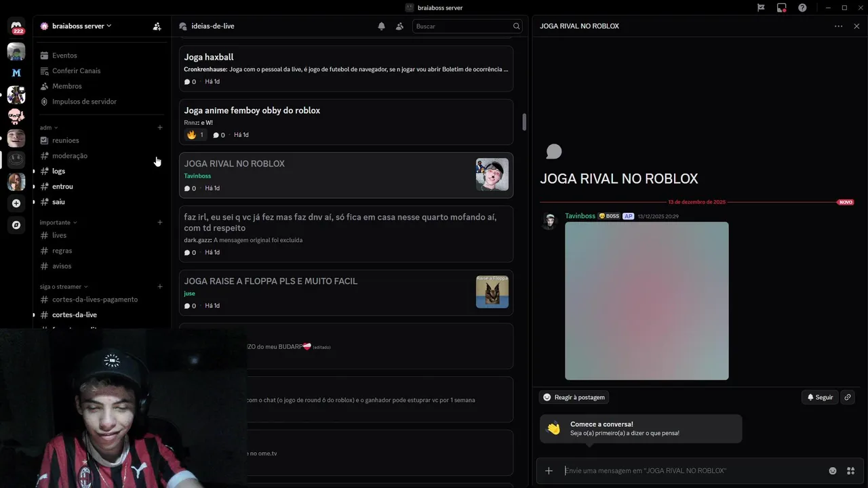Click the Add a Server plus icon
The width and height of the screenshot is (868, 488).
click(x=16, y=203)
